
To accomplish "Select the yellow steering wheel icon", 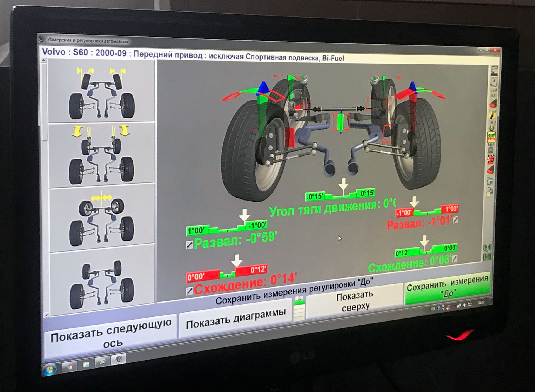I will [x=493, y=115].
